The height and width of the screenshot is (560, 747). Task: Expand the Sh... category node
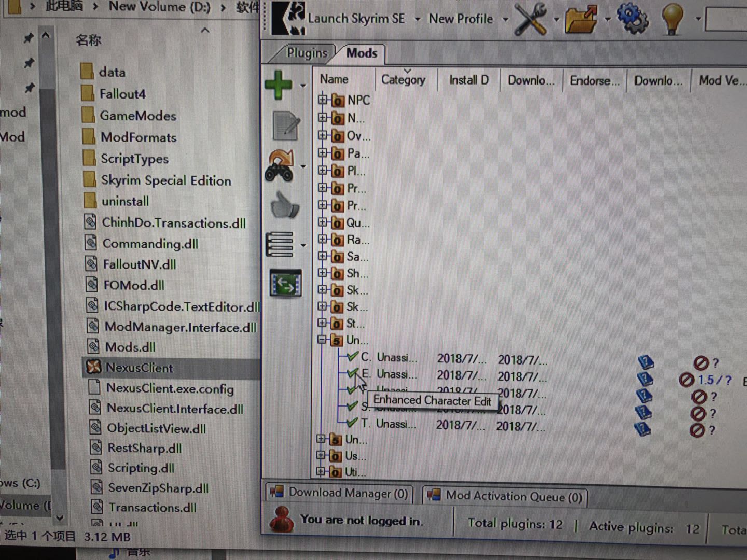point(323,272)
